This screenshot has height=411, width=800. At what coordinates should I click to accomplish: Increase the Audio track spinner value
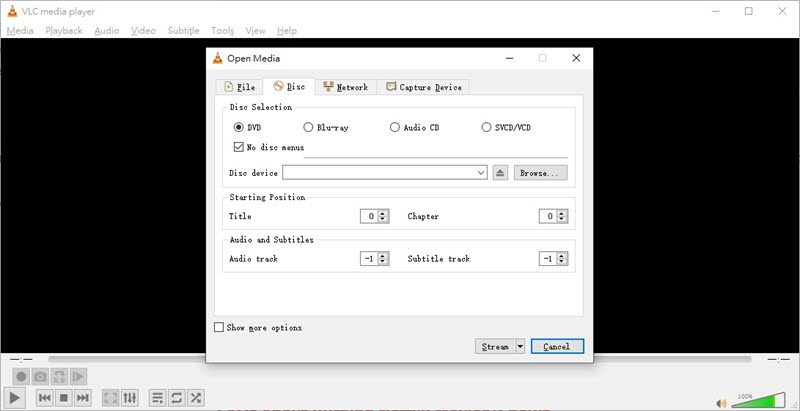[383, 255]
